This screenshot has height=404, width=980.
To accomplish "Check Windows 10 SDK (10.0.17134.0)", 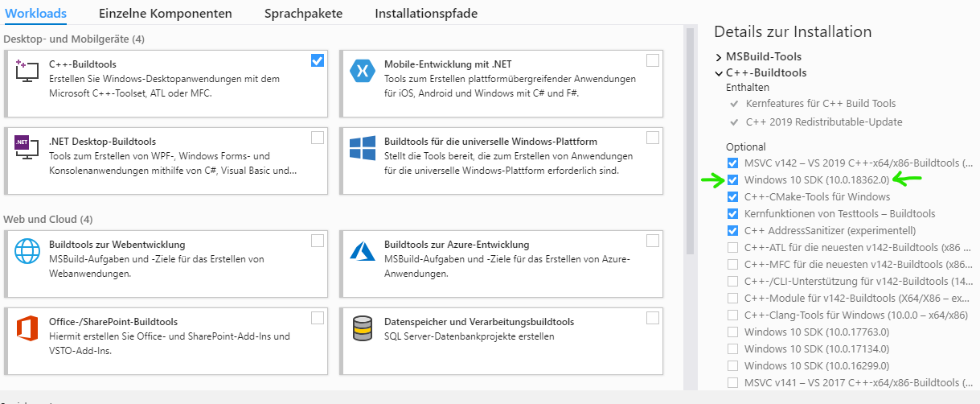I will 732,348.
